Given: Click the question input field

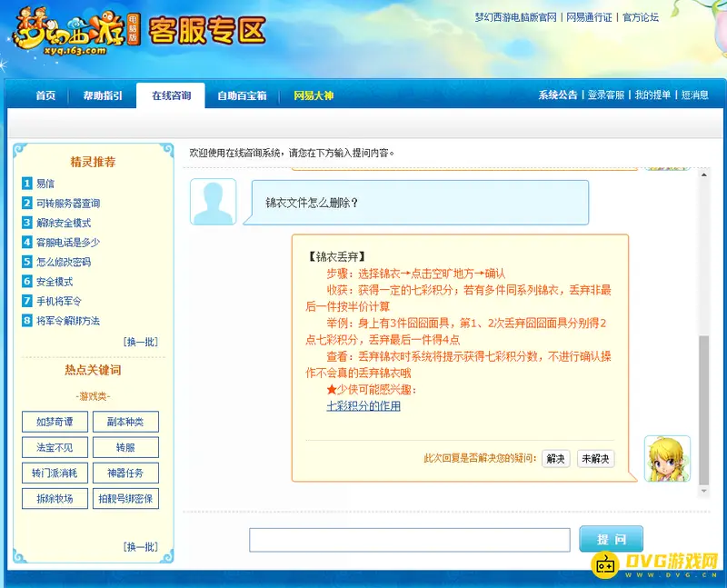Looking at the screenshot, I should 410,540.
